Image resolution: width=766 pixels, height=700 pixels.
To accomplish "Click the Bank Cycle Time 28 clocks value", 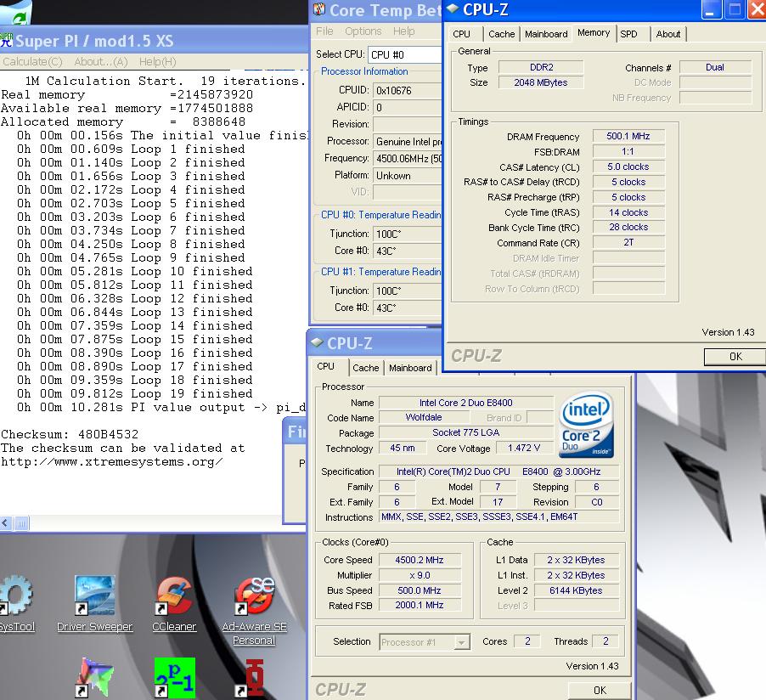I will point(628,227).
